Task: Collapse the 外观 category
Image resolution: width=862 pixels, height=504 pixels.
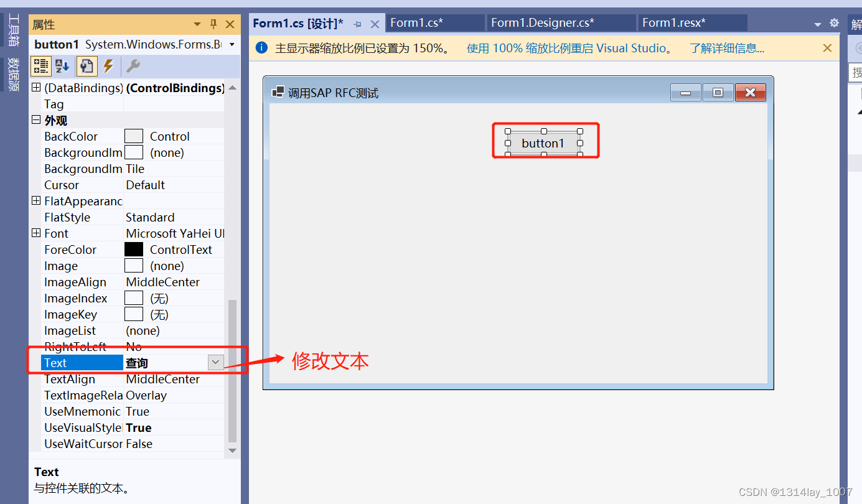Action: pyautogui.click(x=36, y=120)
